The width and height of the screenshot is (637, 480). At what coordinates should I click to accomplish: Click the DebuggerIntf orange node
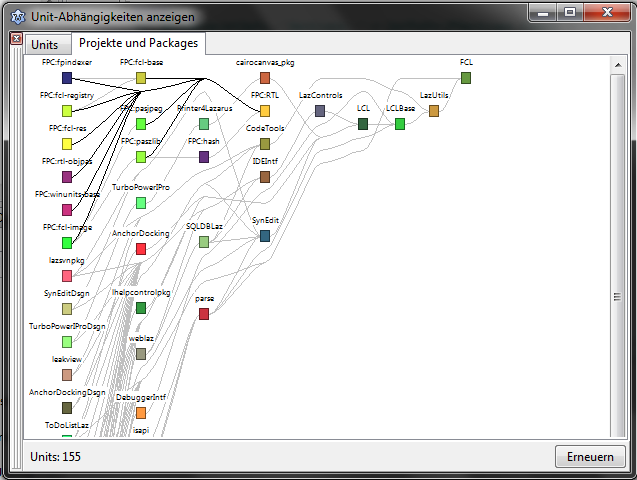pos(141,412)
